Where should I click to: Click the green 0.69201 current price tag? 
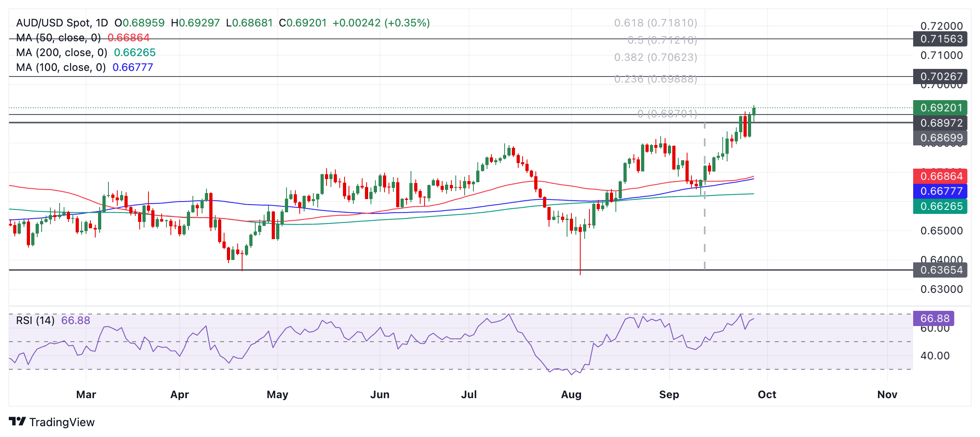[940, 108]
